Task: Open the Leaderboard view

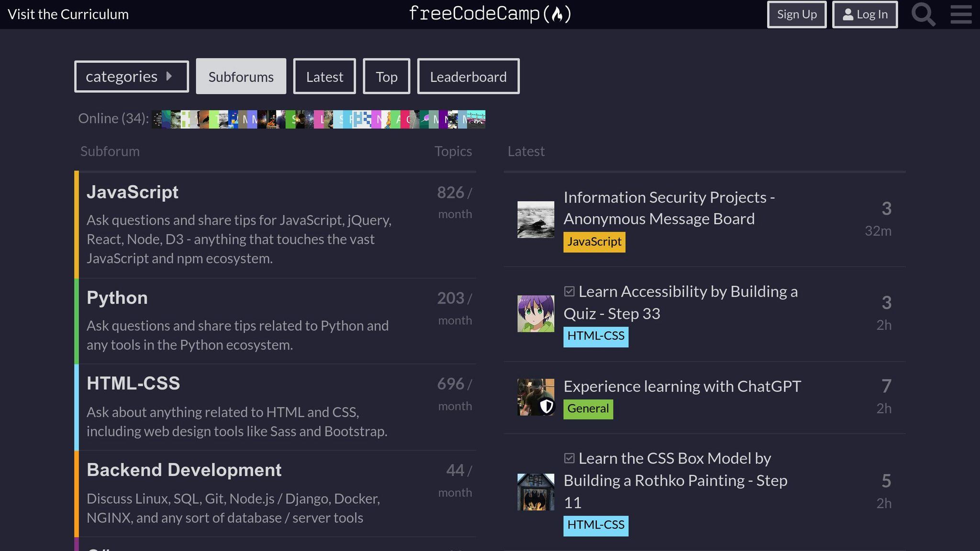Action: [468, 76]
